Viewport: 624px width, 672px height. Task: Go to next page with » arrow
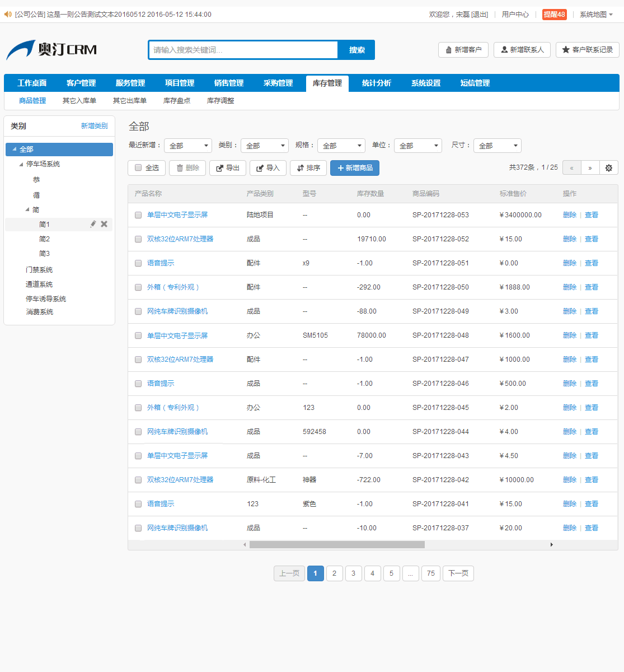pos(590,168)
